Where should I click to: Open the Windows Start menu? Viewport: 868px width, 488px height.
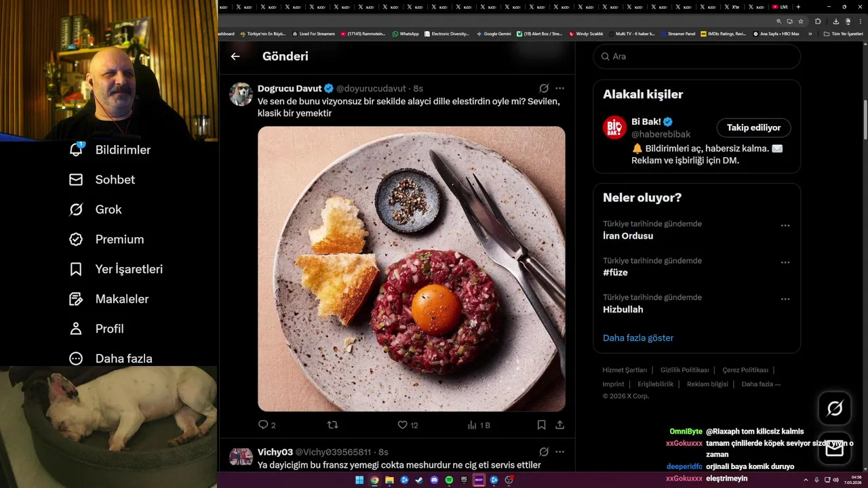pyautogui.click(x=359, y=480)
